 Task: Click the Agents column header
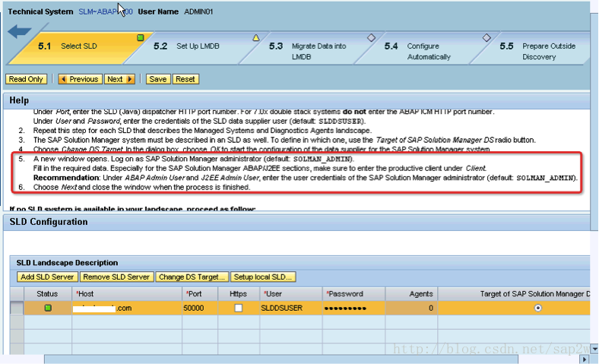[411, 294]
